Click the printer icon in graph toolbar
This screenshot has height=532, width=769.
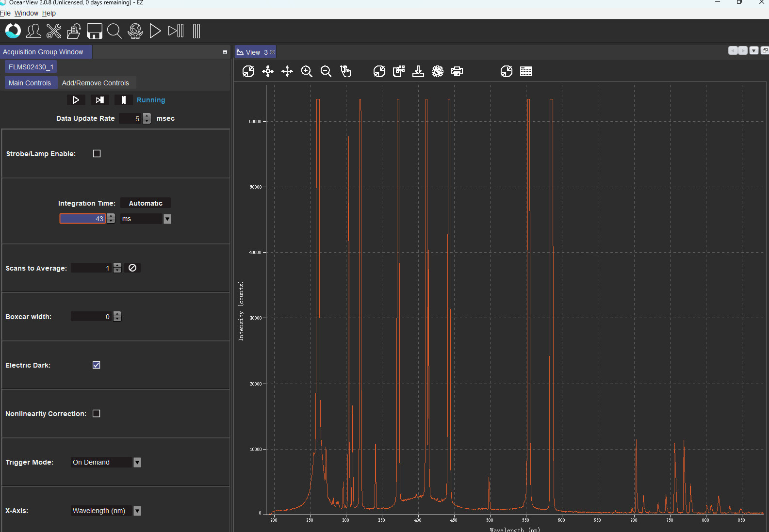(457, 72)
